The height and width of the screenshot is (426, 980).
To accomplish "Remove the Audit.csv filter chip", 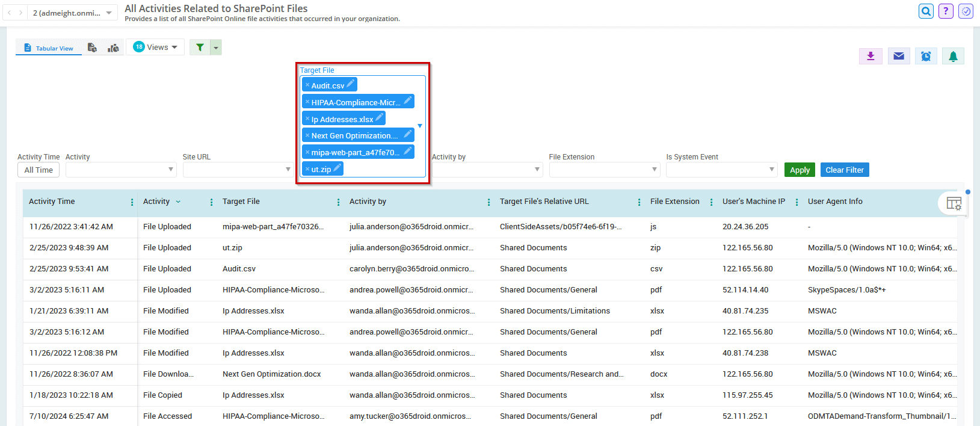I will point(307,85).
